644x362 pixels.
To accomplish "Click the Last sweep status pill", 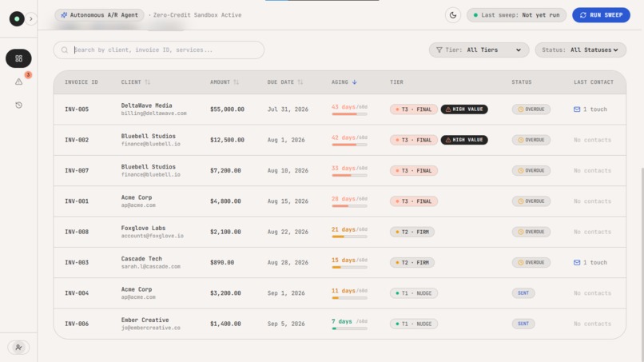I will coord(516,15).
